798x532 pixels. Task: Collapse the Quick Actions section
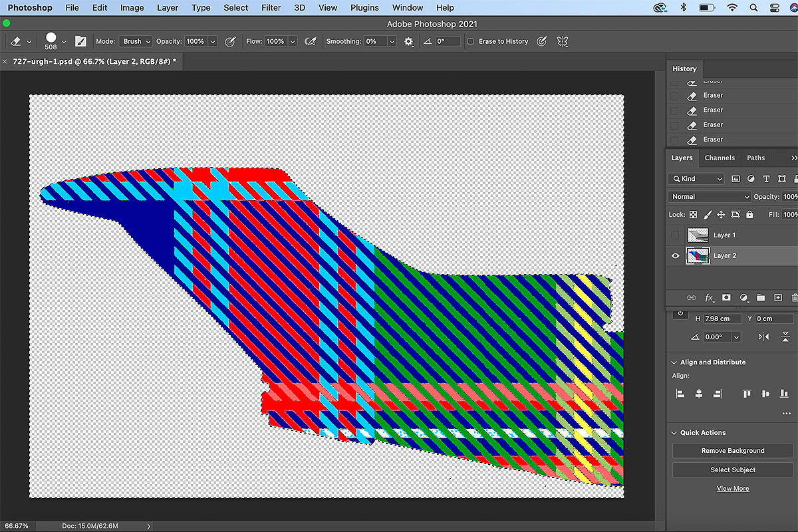[x=674, y=433]
